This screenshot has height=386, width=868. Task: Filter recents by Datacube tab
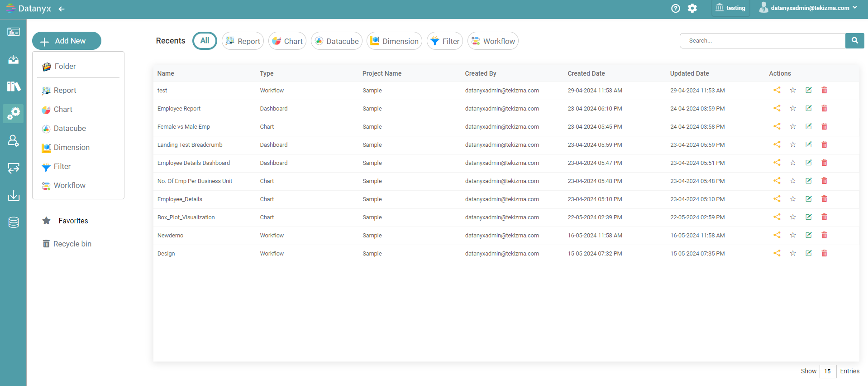(x=336, y=41)
